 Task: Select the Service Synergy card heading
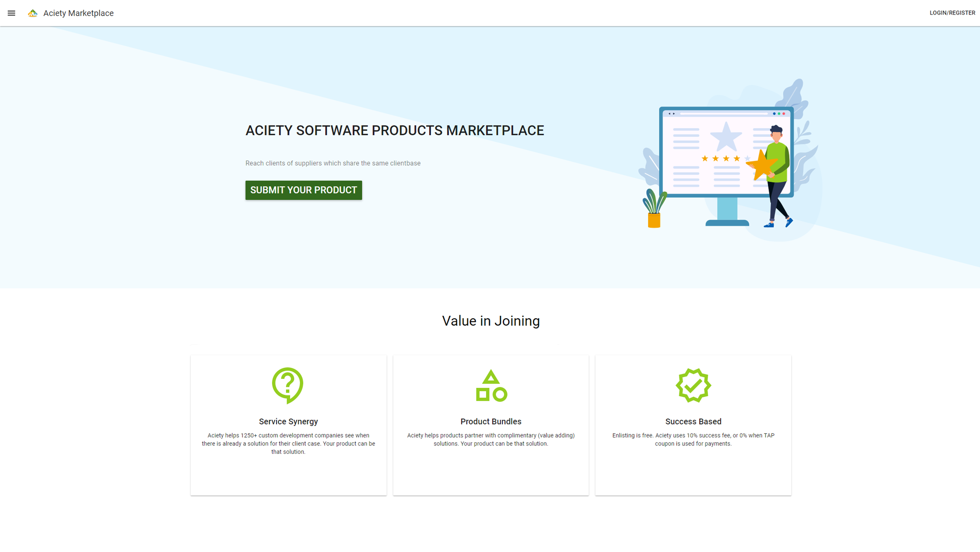(288, 421)
